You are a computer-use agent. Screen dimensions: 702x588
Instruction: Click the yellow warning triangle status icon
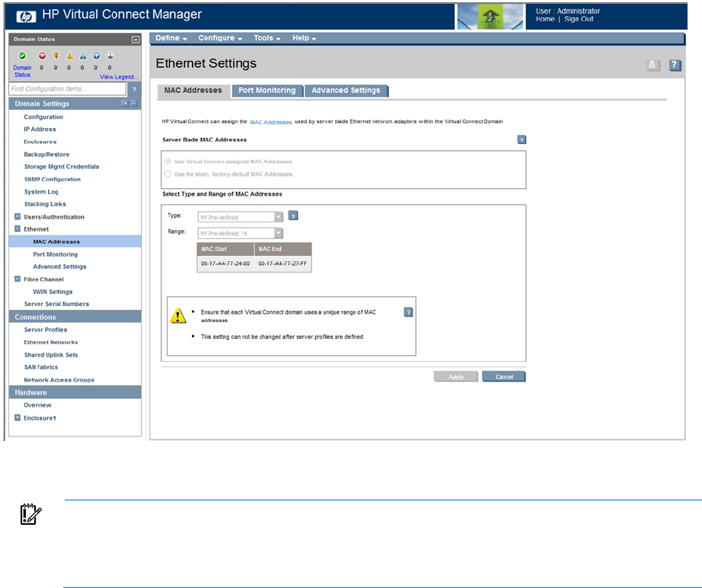(x=69, y=56)
